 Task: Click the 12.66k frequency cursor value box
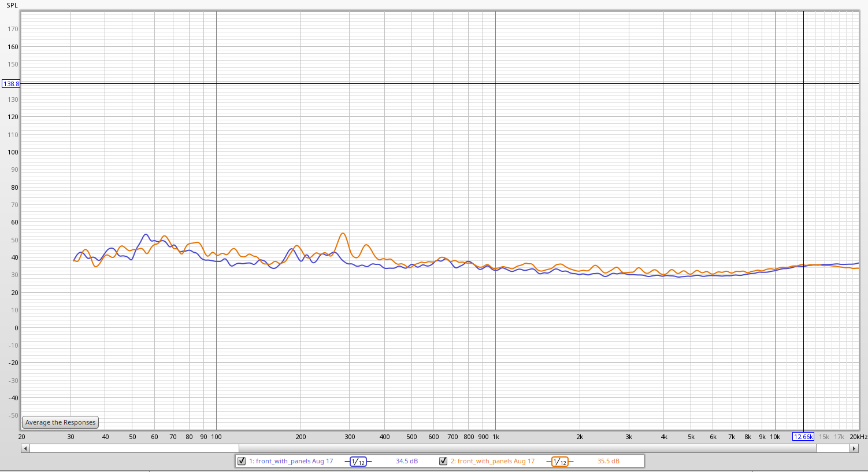click(803, 437)
